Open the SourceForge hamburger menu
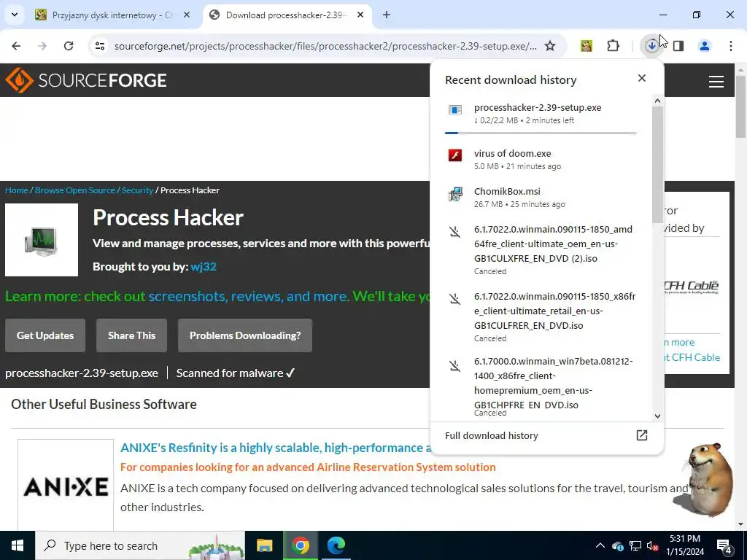 [716, 82]
